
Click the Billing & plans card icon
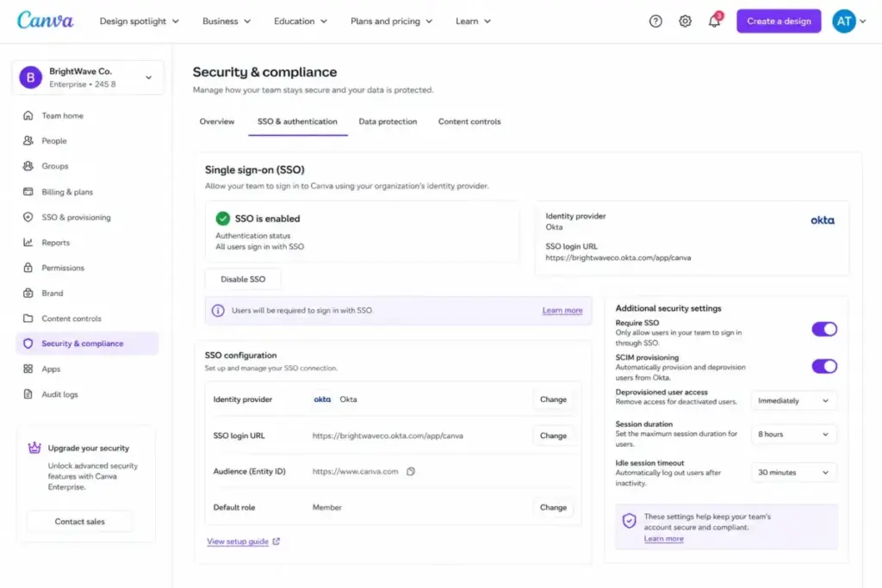[x=28, y=192]
